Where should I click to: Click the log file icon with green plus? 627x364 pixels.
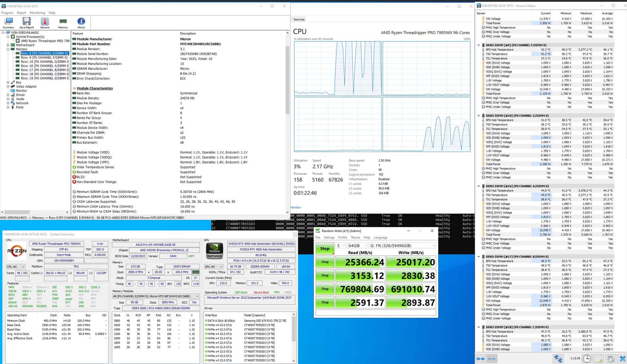pos(599,358)
